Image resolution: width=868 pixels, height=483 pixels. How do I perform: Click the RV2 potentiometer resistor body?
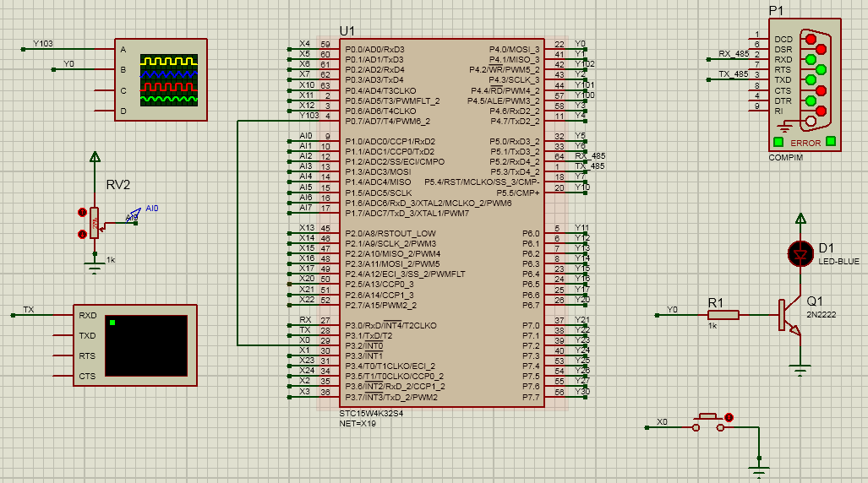click(94, 223)
